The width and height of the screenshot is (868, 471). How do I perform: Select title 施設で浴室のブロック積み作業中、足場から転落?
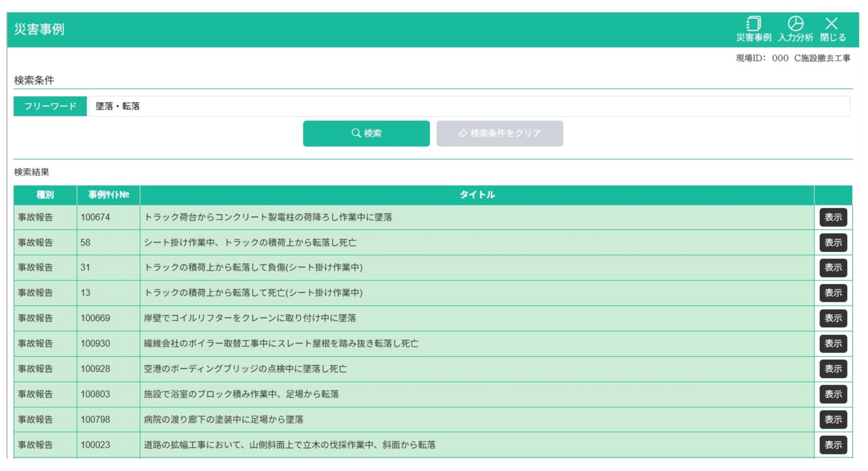tap(241, 394)
